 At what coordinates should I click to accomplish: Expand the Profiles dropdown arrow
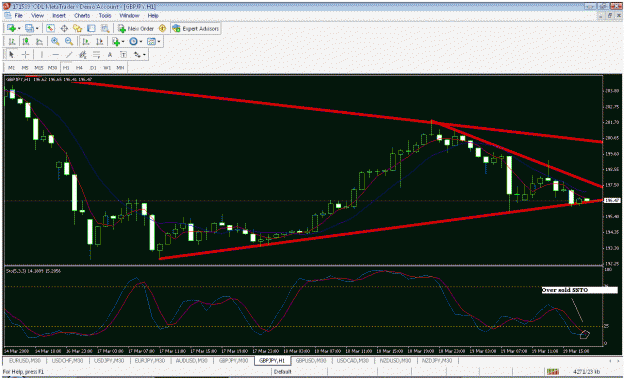pos(37,28)
